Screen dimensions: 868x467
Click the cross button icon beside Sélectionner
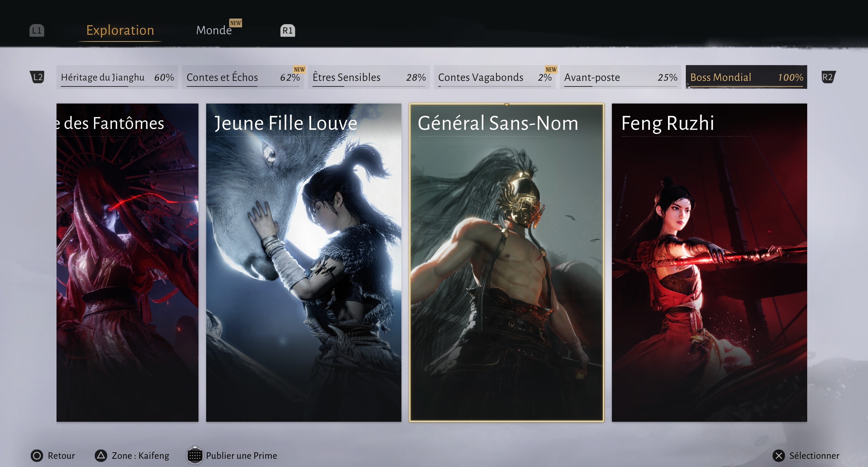click(x=779, y=455)
